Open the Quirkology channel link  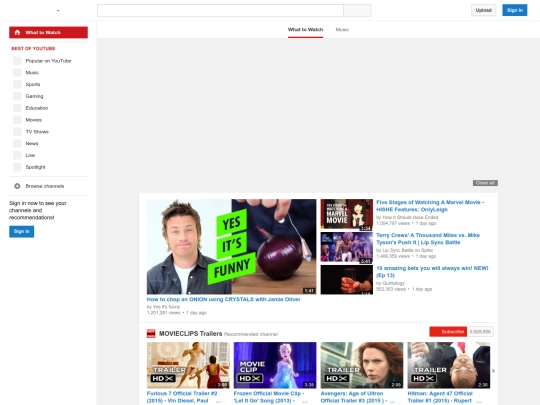(x=394, y=283)
